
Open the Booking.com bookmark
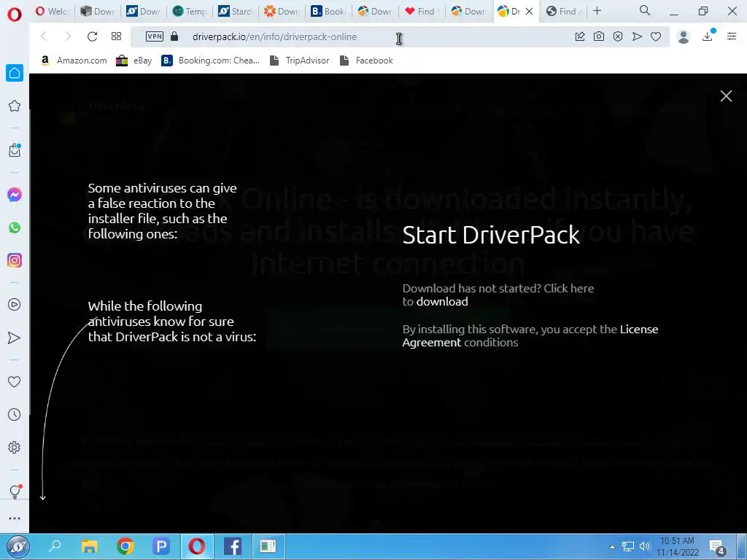pyautogui.click(x=210, y=61)
